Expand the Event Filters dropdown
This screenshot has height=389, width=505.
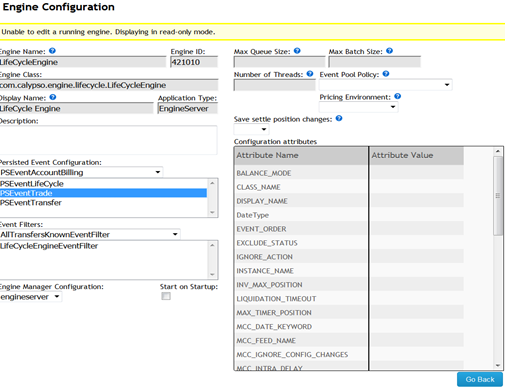coord(90,234)
